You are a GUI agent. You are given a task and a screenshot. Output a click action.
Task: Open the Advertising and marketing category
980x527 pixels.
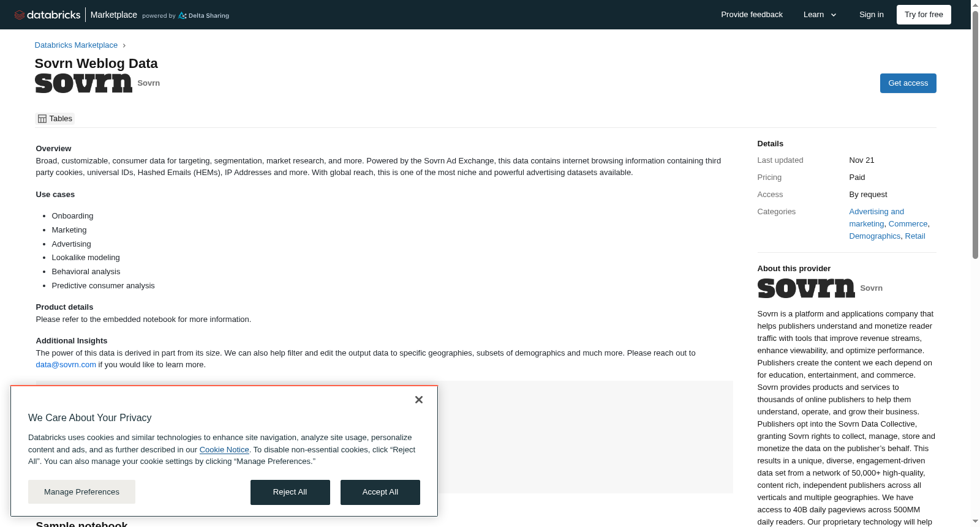(x=876, y=212)
